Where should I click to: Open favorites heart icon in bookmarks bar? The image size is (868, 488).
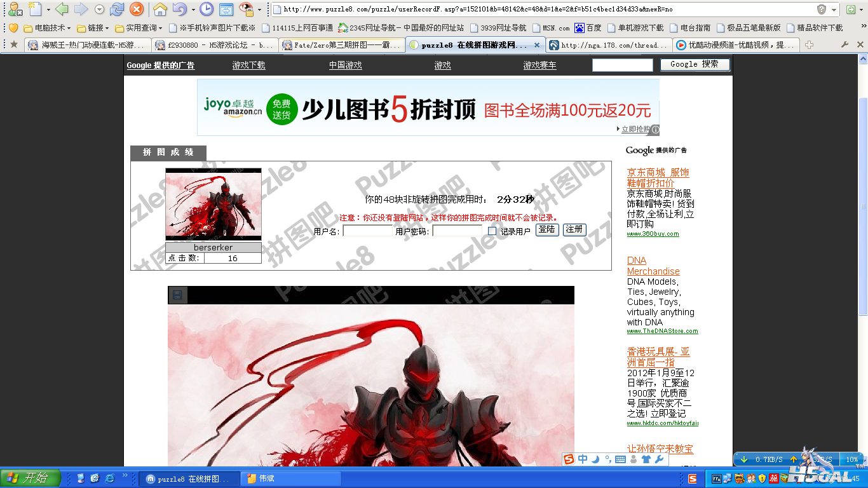click(13, 28)
